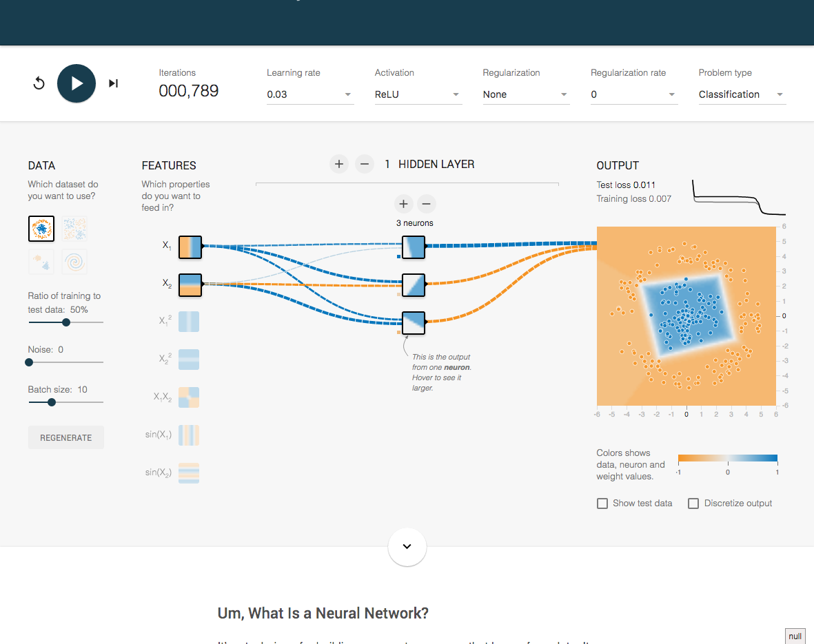The width and height of the screenshot is (814, 644).
Task: Click the thick blue weight line to output
Action: pyautogui.click(x=511, y=245)
